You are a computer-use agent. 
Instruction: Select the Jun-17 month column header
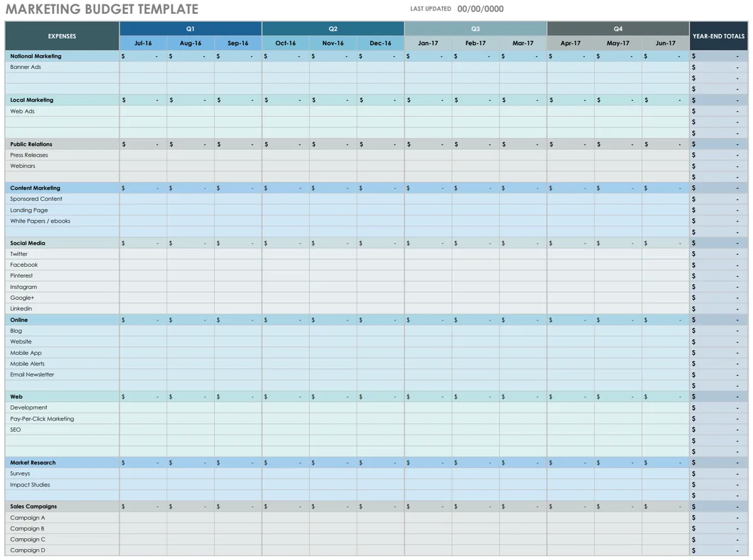point(665,43)
